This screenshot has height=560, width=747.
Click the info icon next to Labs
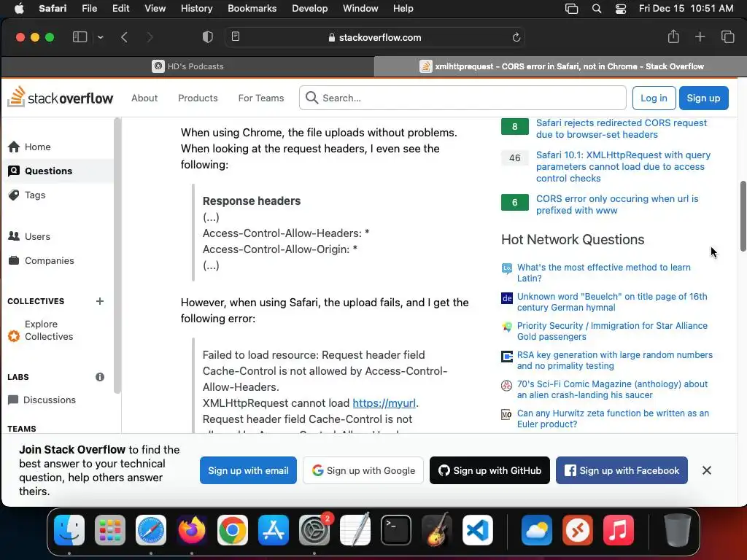pyautogui.click(x=99, y=377)
